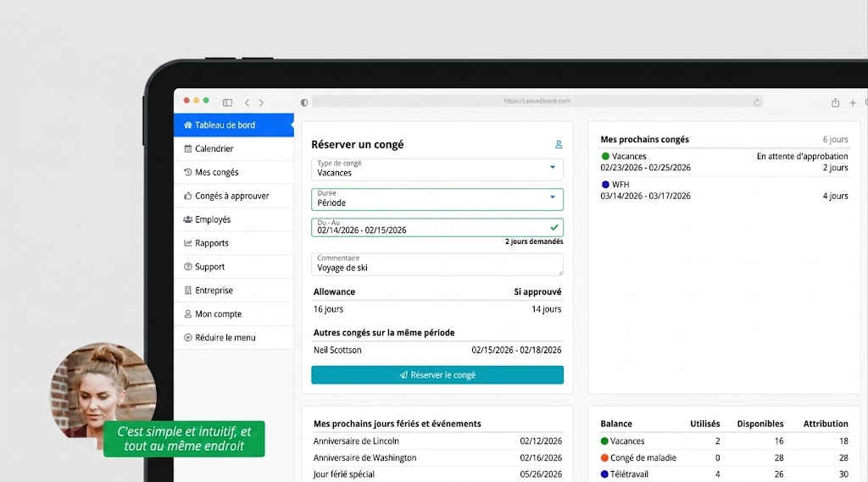Click Vacances row in Balance table
Viewport: 868px width, 482px height.
[x=724, y=441]
